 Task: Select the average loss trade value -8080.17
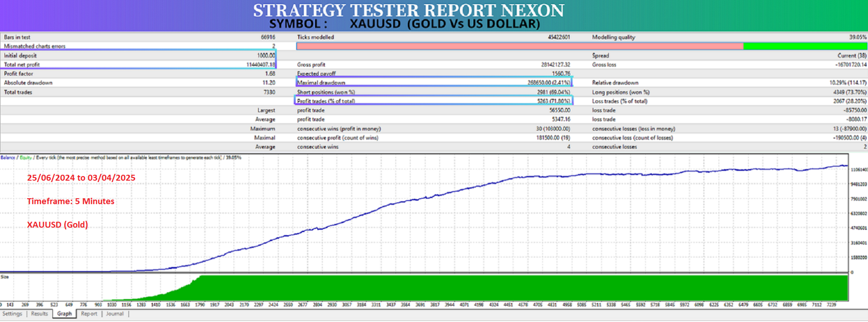pyautogui.click(x=856, y=119)
